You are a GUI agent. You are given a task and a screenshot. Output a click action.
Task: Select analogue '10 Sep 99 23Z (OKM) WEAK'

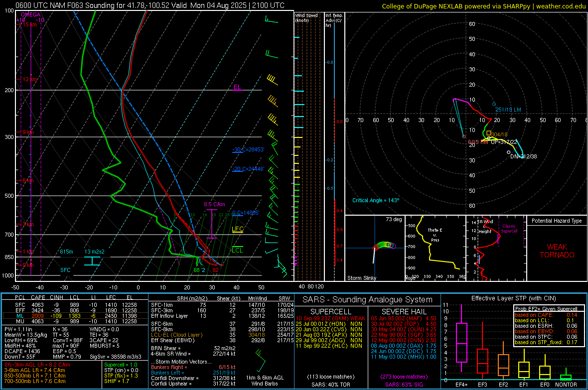pos(330,318)
